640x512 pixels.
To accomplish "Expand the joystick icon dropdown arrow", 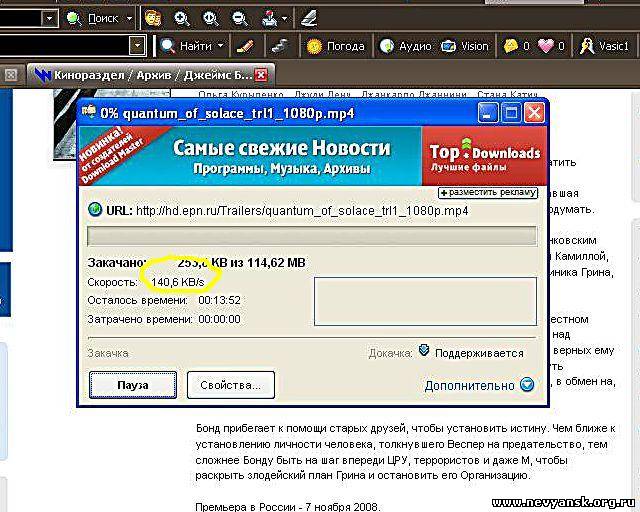I will pyautogui.click(x=284, y=18).
